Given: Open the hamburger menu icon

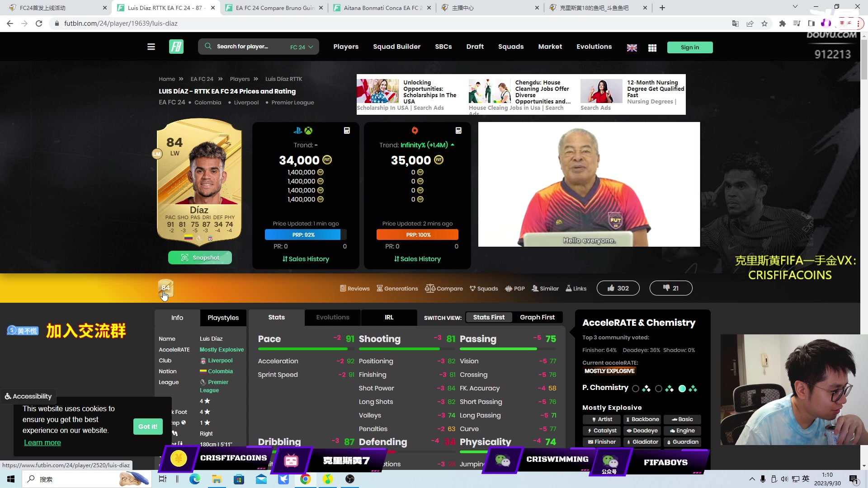Looking at the screenshot, I should (151, 47).
